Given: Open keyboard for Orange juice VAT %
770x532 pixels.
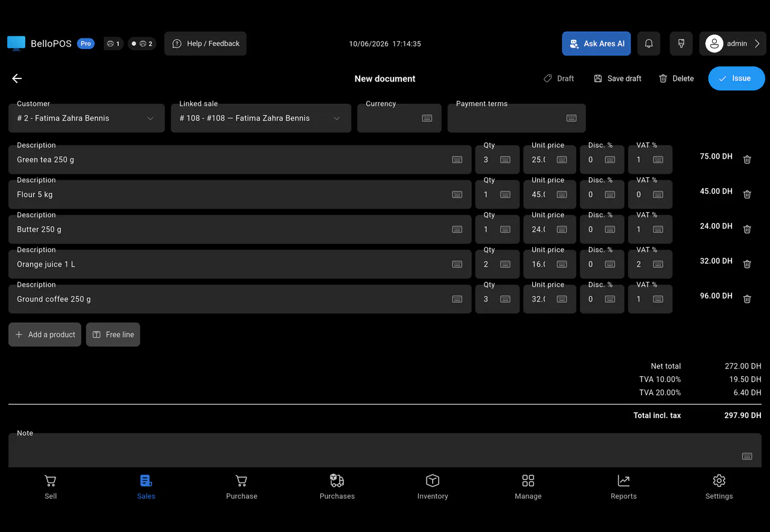Looking at the screenshot, I should point(658,264).
